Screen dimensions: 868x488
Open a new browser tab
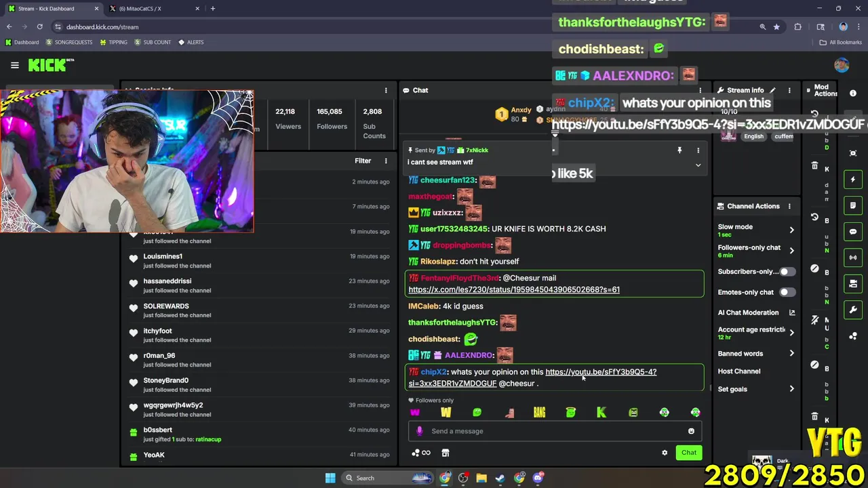pyautogui.click(x=212, y=9)
